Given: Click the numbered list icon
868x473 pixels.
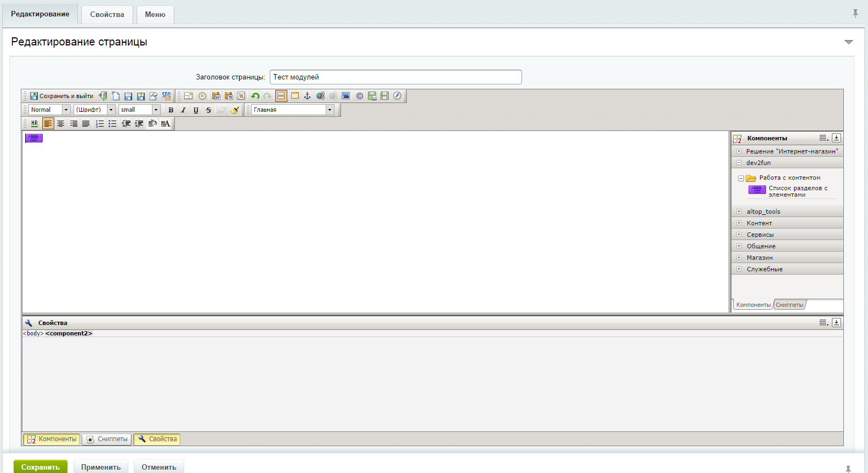Looking at the screenshot, I should pyautogui.click(x=100, y=124).
